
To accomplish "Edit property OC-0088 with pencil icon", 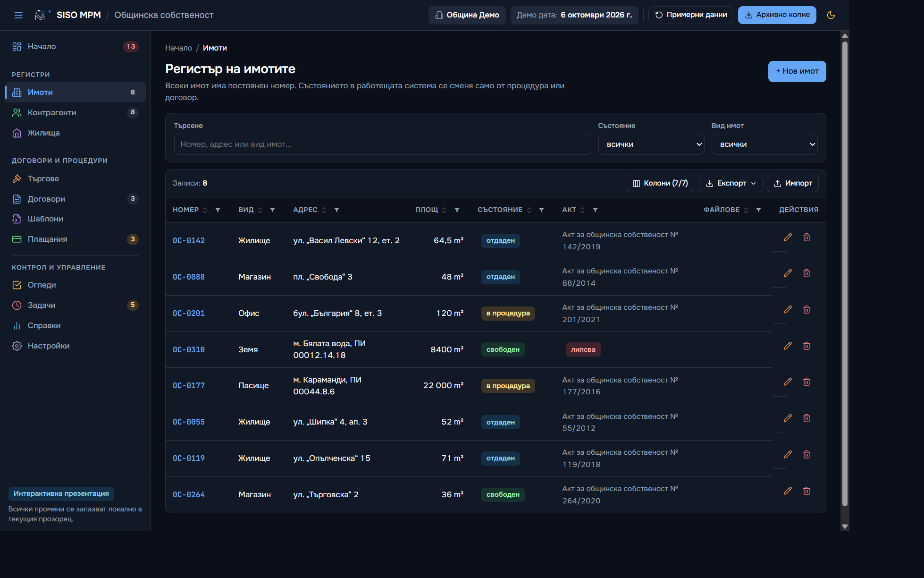I will click(x=788, y=273).
